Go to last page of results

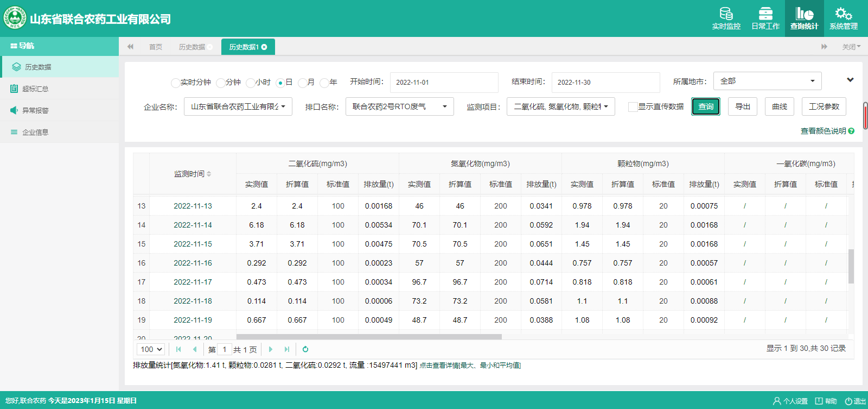pos(286,349)
